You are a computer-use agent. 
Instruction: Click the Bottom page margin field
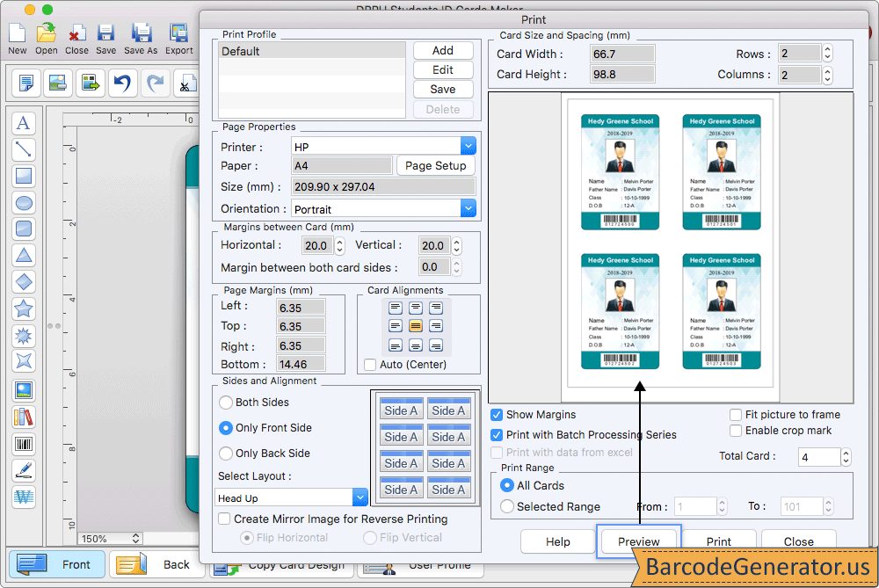(x=301, y=365)
